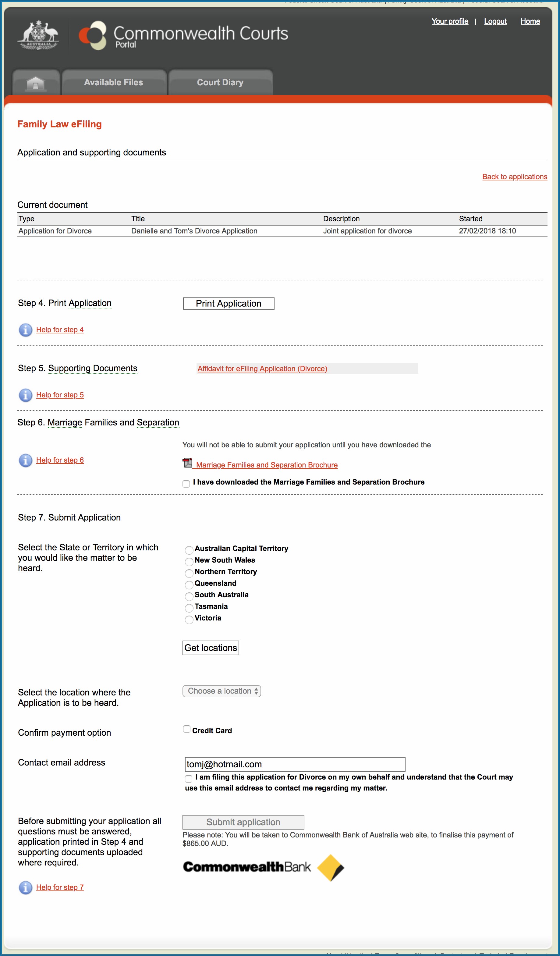Click the info icon for step 7

pos(25,888)
